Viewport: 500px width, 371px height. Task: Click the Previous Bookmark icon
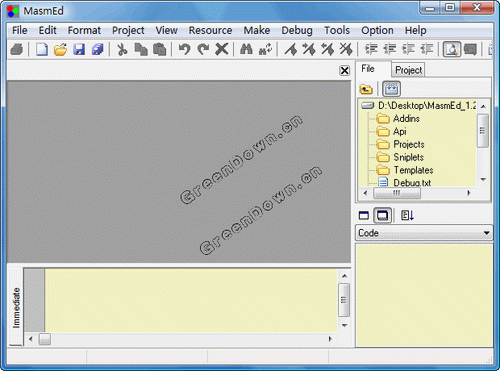click(328, 50)
